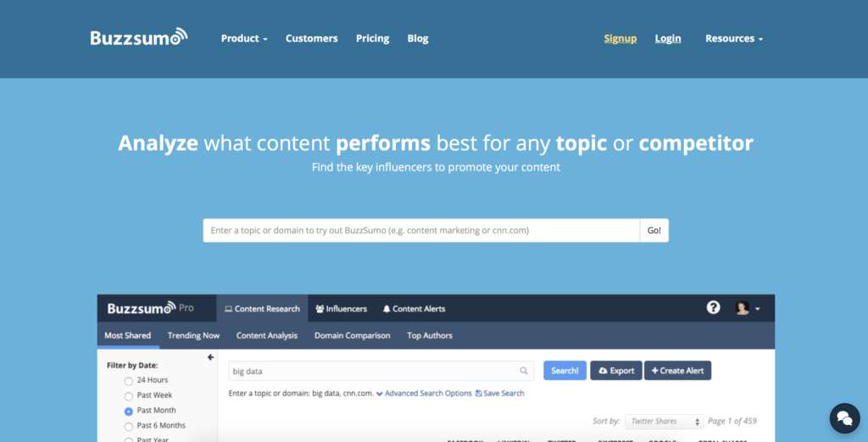Click the Buzzsumo logo in header
Viewport: 868px width, 442px height.
coord(139,37)
